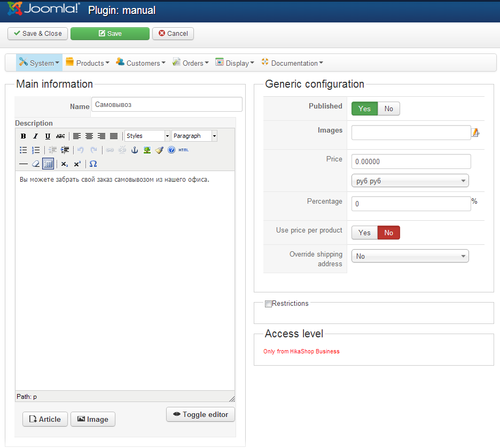
Task: Open the Documentation menu
Action: point(292,63)
